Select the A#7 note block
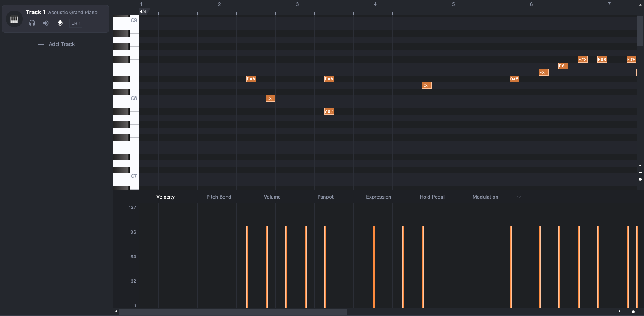The image size is (644, 316). click(329, 111)
